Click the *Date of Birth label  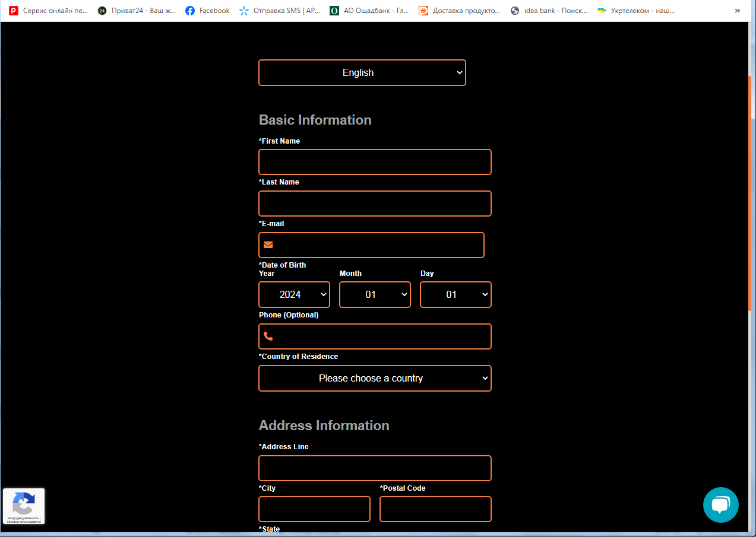[283, 265]
